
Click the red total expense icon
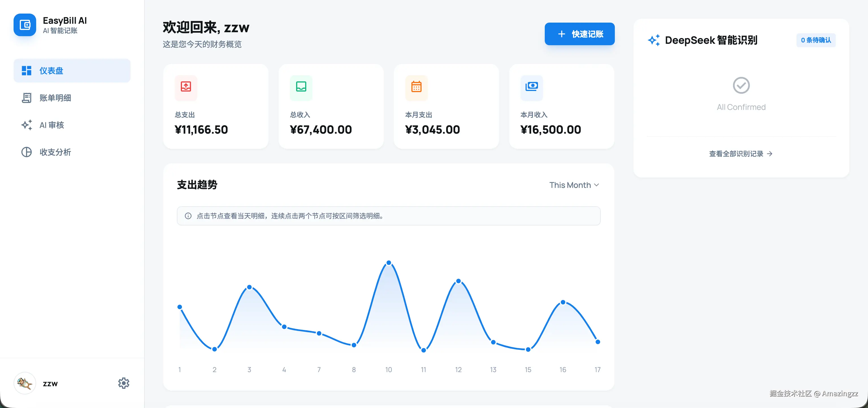(186, 87)
